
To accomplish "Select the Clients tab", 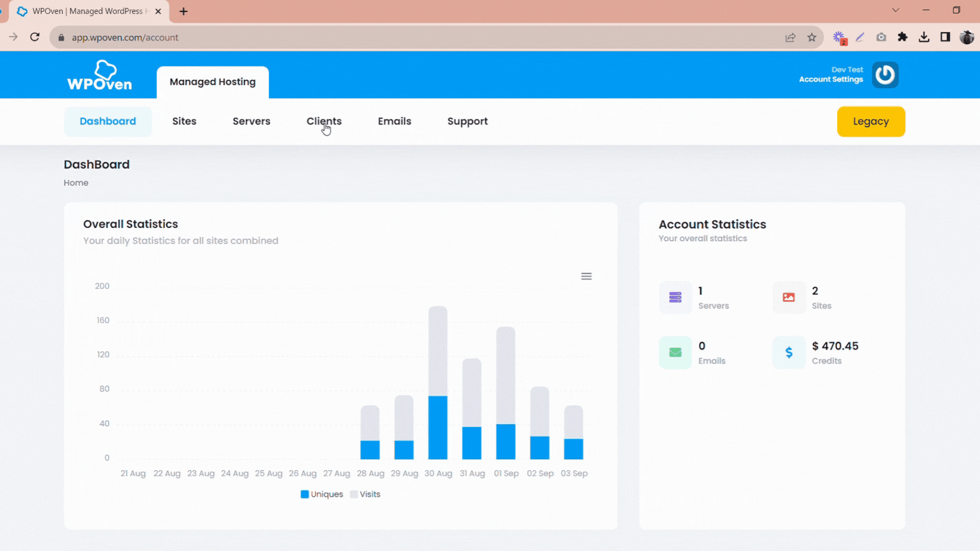I will [x=324, y=121].
